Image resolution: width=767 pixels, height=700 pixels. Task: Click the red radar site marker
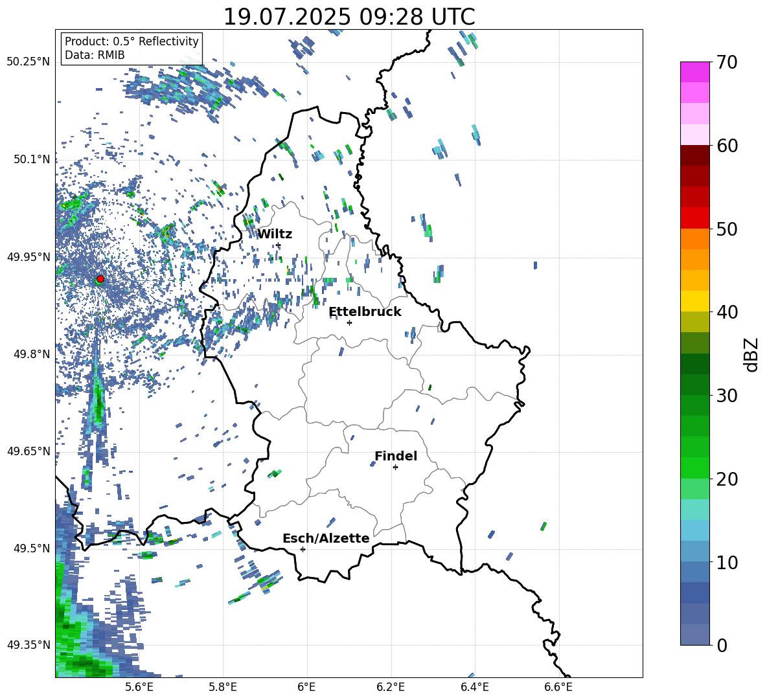100,279
